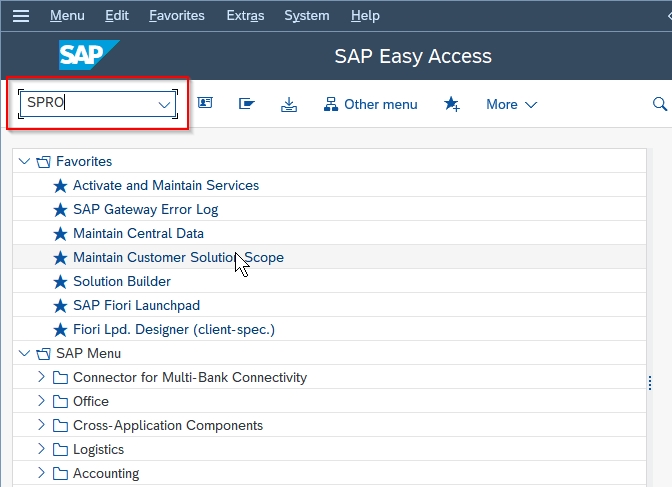Select the Office folder label
The width and height of the screenshot is (672, 487).
point(91,402)
